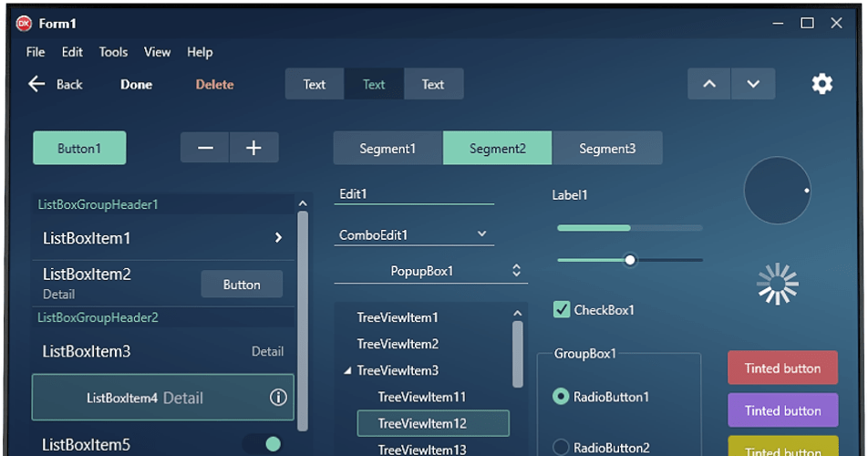
Task: Click the settings gear icon
Action: point(821,84)
